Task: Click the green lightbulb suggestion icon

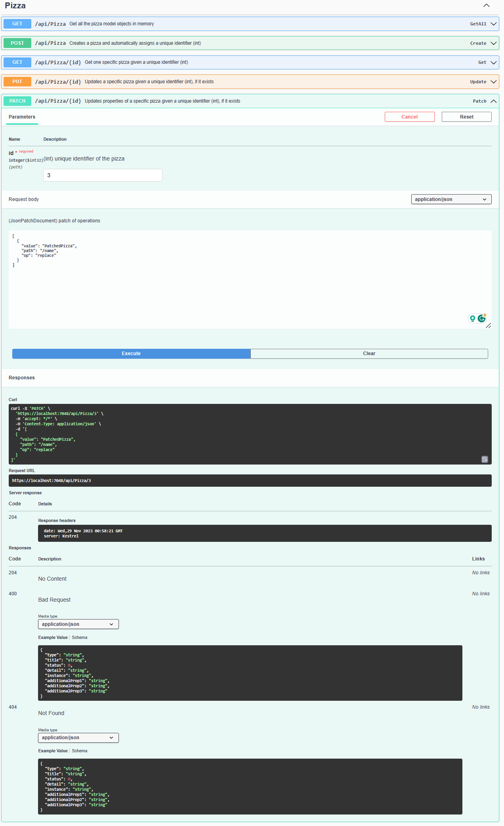Action: point(472,318)
